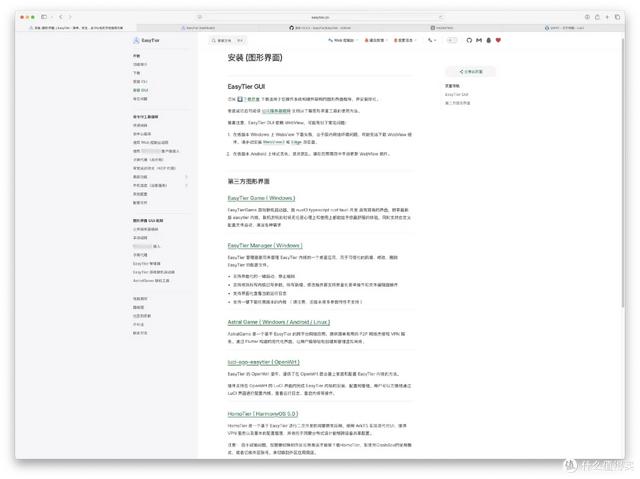Click the Safari share icon

tap(597, 17)
